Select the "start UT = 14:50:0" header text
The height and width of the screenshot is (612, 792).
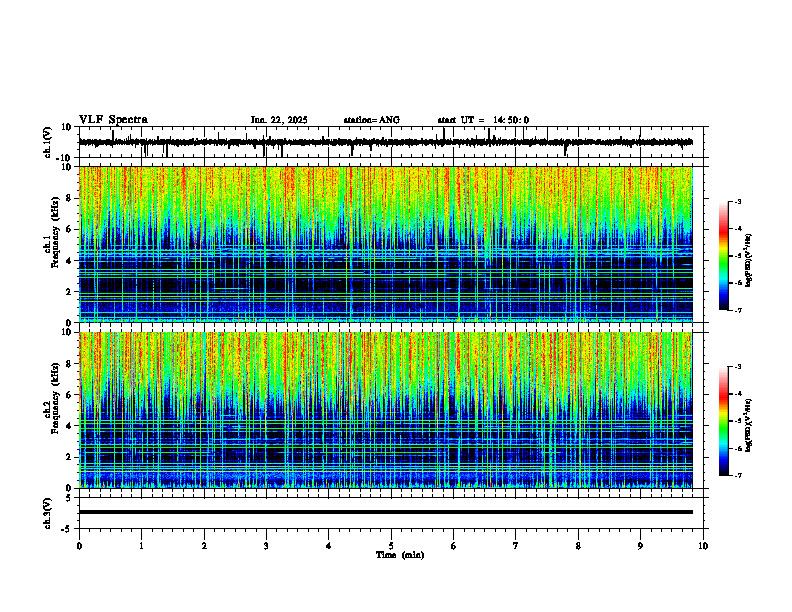click(x=483, y=120)
